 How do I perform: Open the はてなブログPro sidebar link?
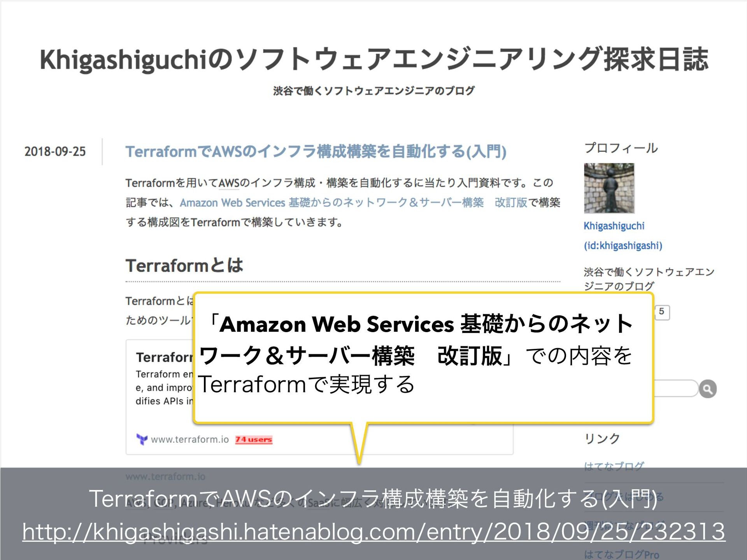coord(621,555)
